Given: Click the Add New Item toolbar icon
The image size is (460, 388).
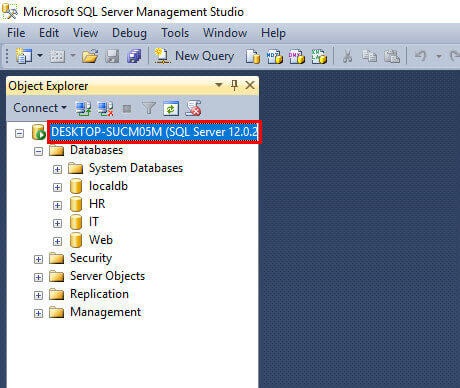Looking at the screenshot, I should (x=57, y=56).
